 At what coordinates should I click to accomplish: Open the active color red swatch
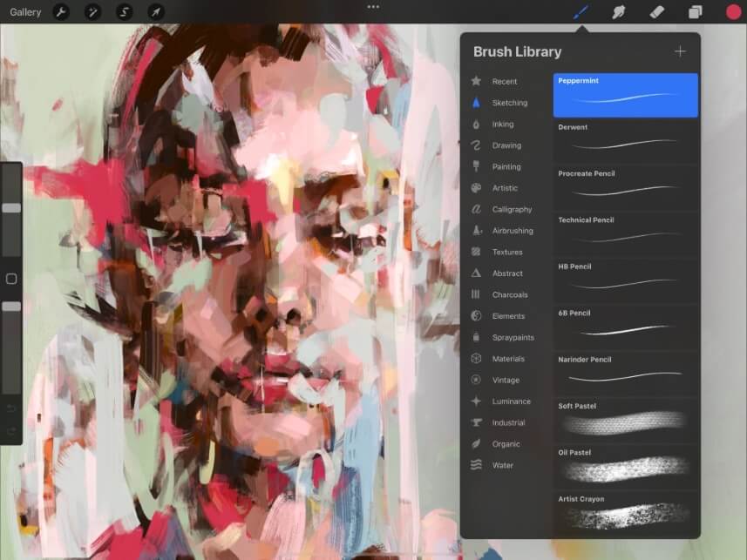coord(733,12)
